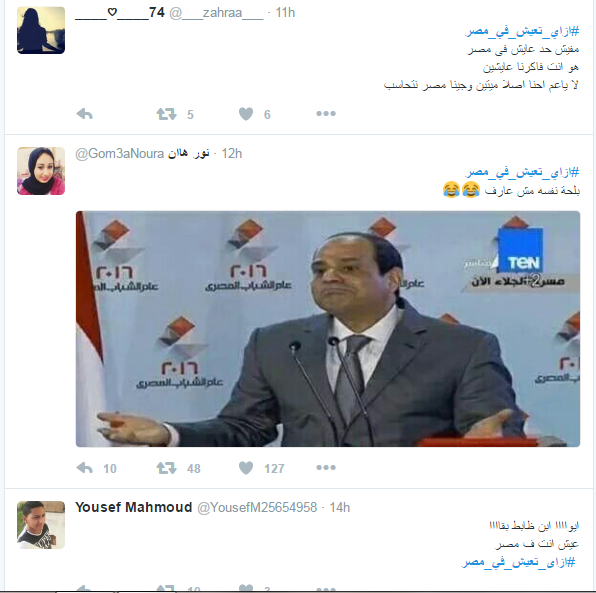Image resolution: width=596 pixels, height=593 pixels.
Task: Open zahraa's silhouette profile picture
Action: [x=41, y=30]
